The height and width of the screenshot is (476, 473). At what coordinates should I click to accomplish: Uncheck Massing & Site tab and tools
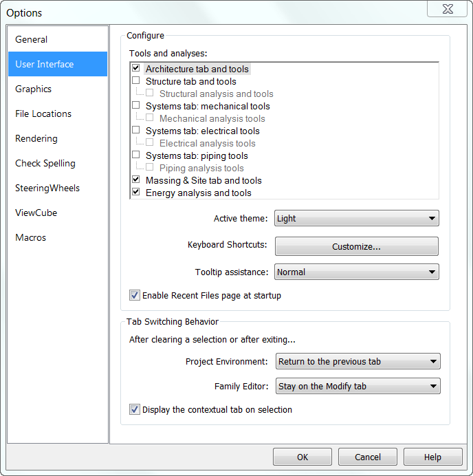tap(135, 180)
